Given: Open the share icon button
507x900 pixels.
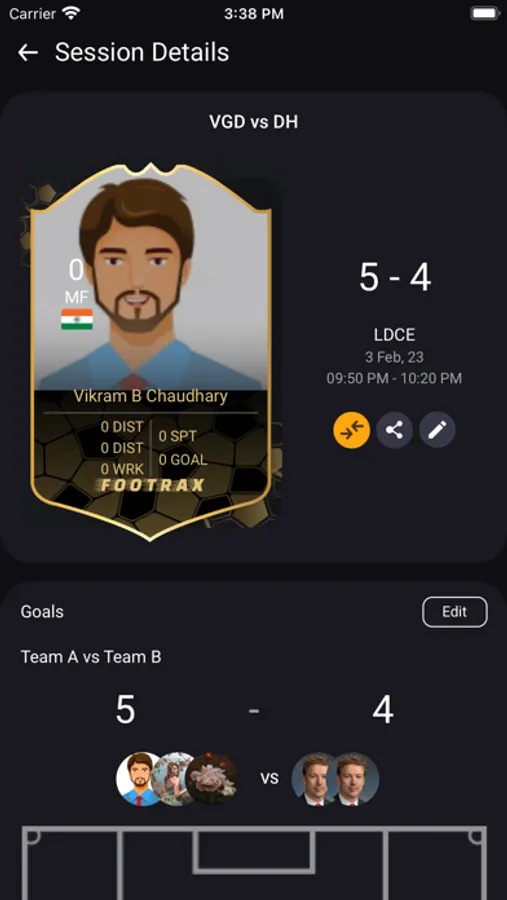Looking at the screenshot, I should click(x=394, y=429).
